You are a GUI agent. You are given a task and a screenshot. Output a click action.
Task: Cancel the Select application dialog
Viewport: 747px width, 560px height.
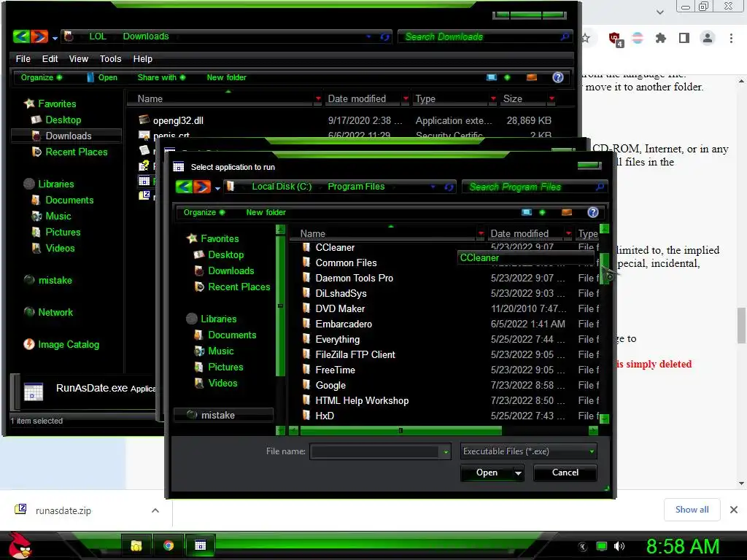pos(565,472)
